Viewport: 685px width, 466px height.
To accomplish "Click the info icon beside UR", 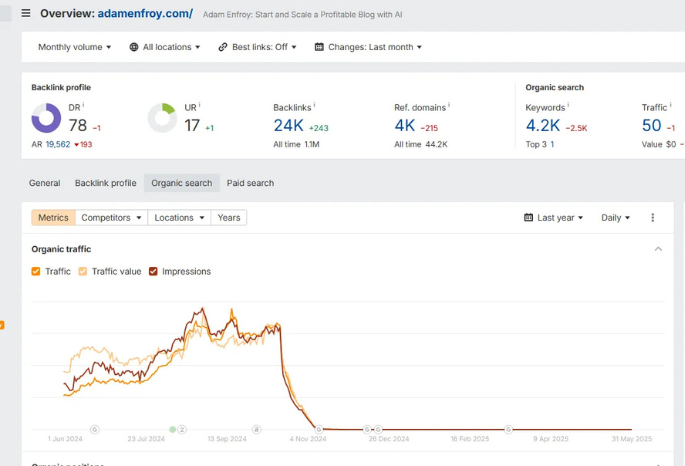I will click(198, 104).
